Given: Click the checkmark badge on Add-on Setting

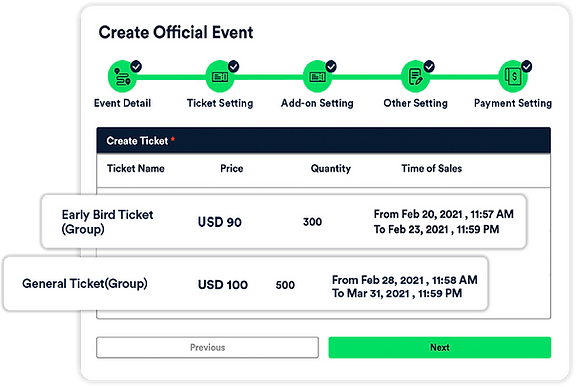Looking at the screenshot, I should point(331,66).
